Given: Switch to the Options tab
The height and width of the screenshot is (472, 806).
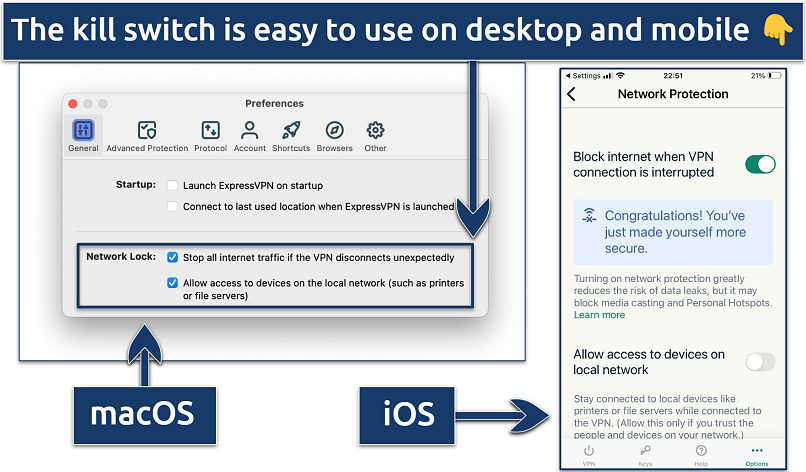Looking at the screenshot, I should click(x=756, y=455).
